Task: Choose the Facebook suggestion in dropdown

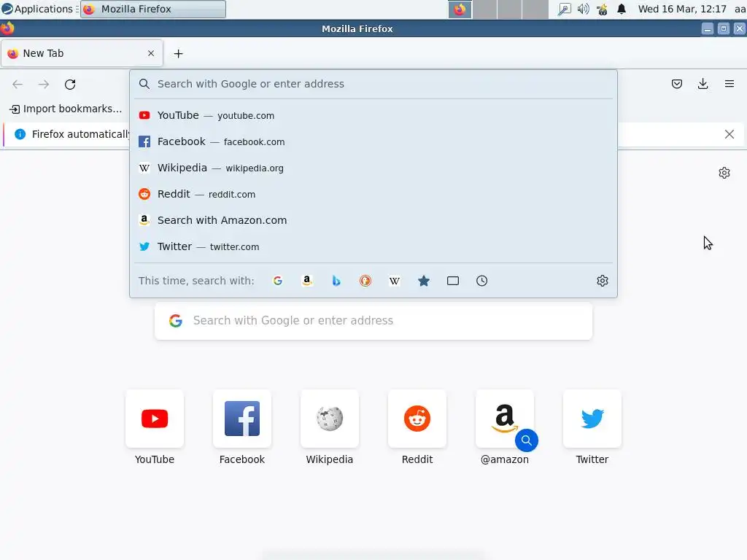Action: [x=373, y=142]
